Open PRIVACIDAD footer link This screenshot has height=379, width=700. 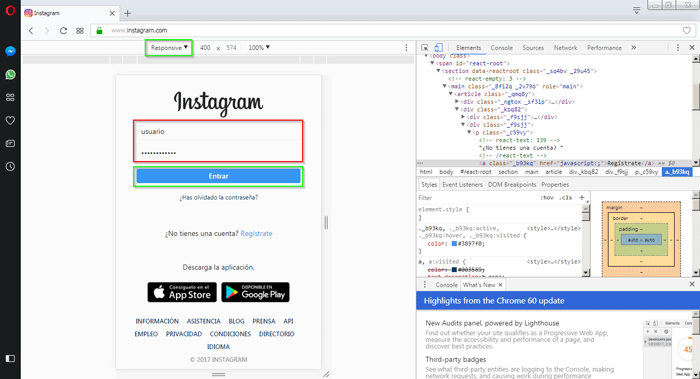(184, 334)
